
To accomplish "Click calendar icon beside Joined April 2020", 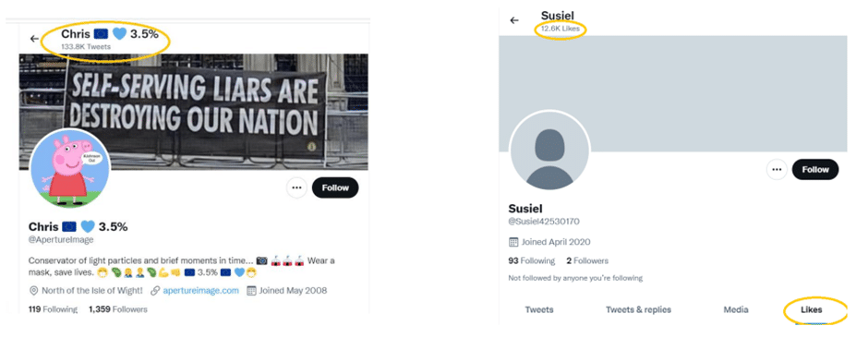I will pos(513,242).
